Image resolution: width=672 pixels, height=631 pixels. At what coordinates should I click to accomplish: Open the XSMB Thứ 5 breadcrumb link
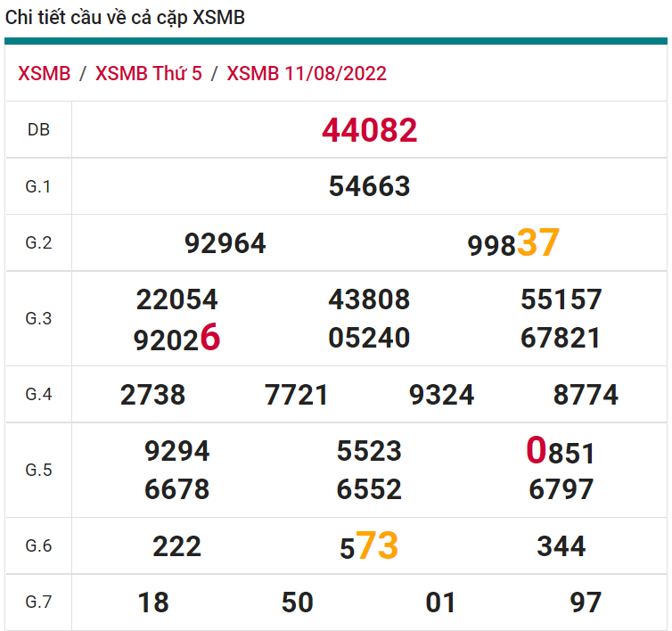148,73
